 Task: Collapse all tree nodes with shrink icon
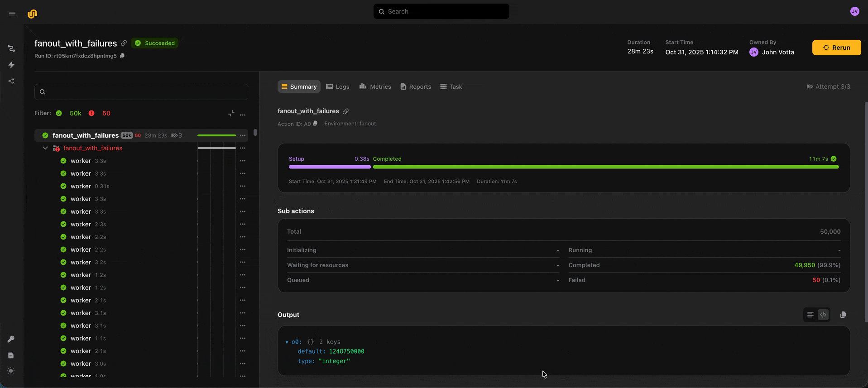[231, 113]
